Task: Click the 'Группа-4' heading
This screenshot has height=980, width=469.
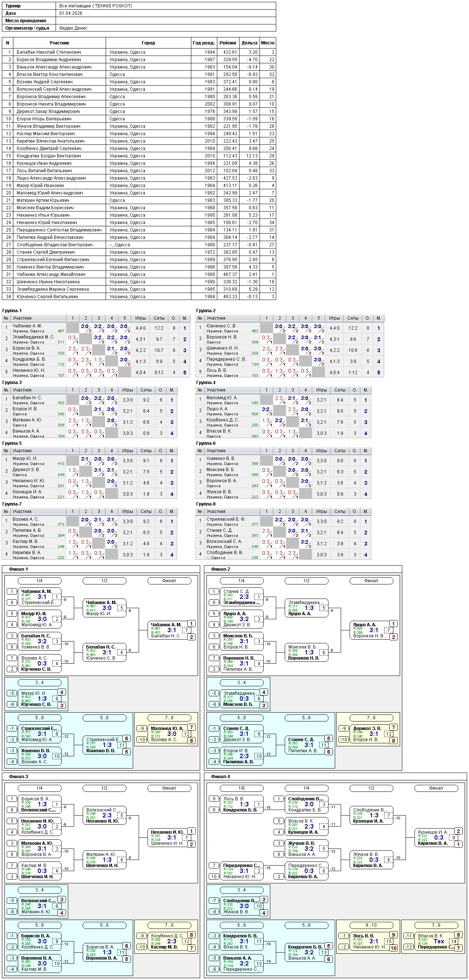Action: [x=206, y=383]
